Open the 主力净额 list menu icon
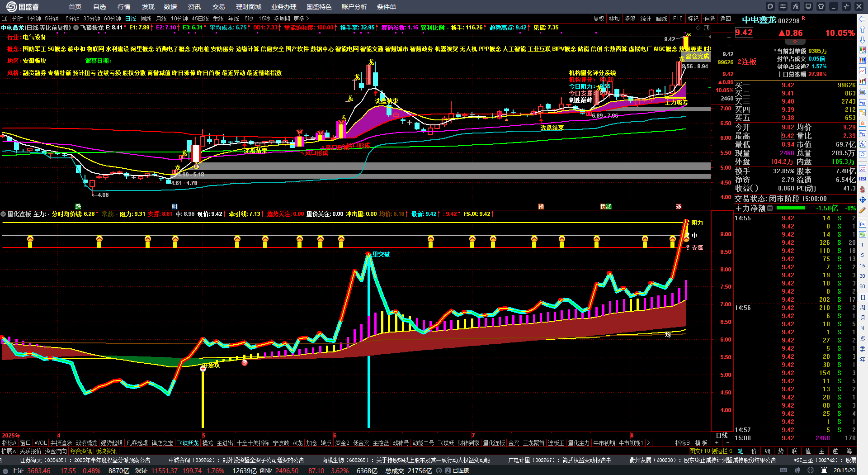The width and height of the screenshot is (868, 475). (770, 208)
